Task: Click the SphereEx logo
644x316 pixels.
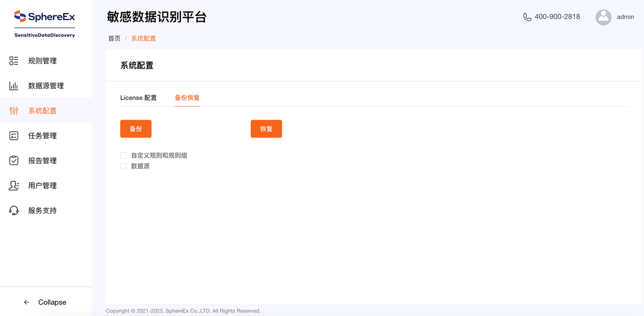Action: (44, 16)
